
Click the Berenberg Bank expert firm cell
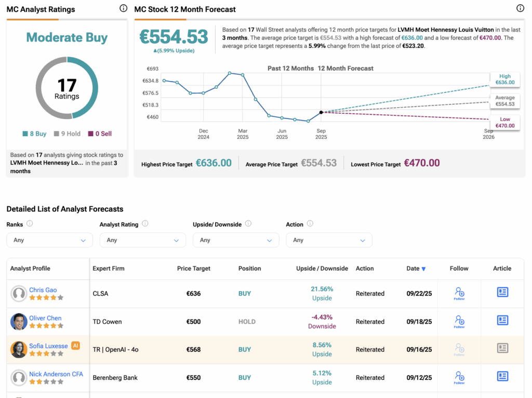[115, 378]
